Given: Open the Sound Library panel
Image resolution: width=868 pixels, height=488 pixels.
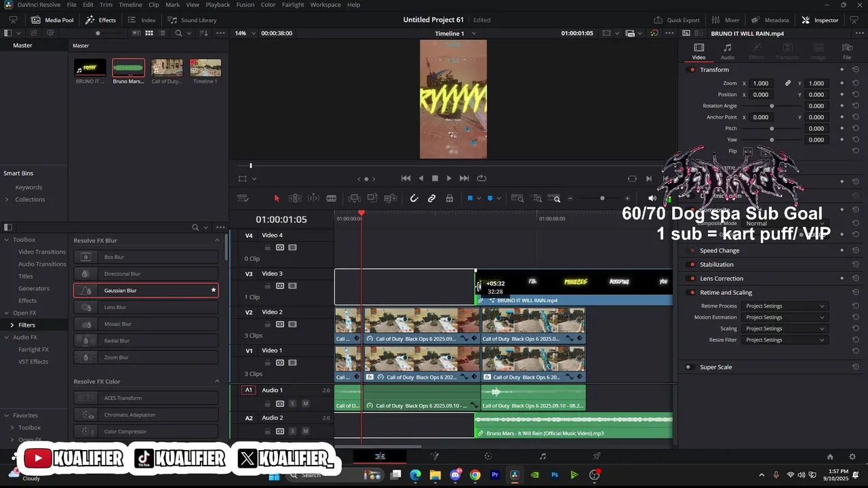Looking at the screenshot, I should (192, 20).
